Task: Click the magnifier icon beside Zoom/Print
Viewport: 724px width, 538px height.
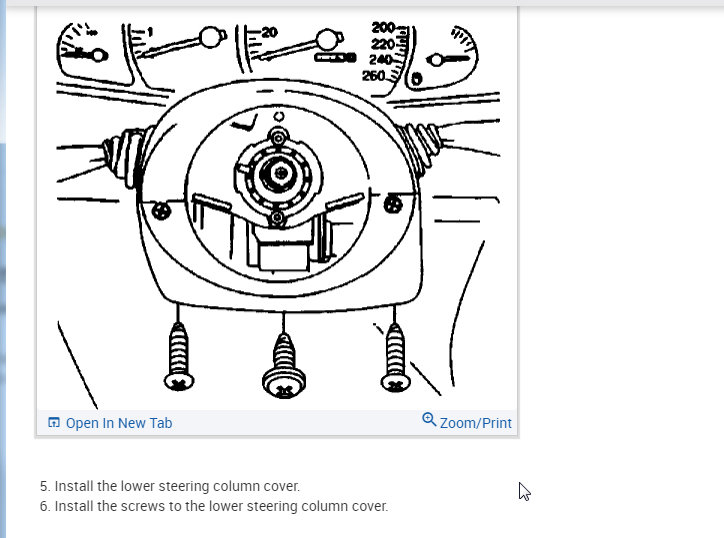Action: tap(429, 419)
